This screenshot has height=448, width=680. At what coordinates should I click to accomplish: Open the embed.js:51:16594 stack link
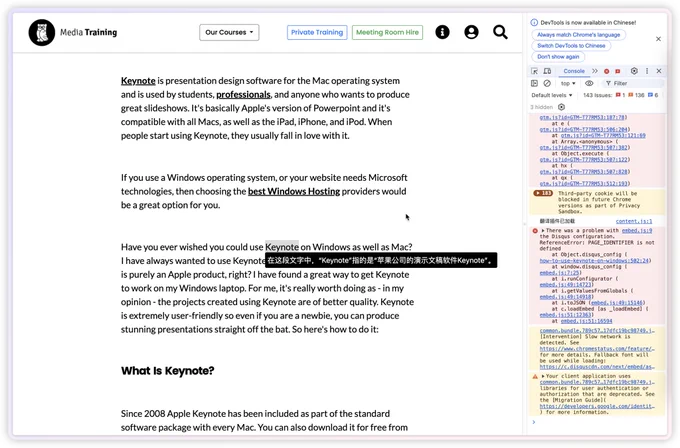click(586, 321)
